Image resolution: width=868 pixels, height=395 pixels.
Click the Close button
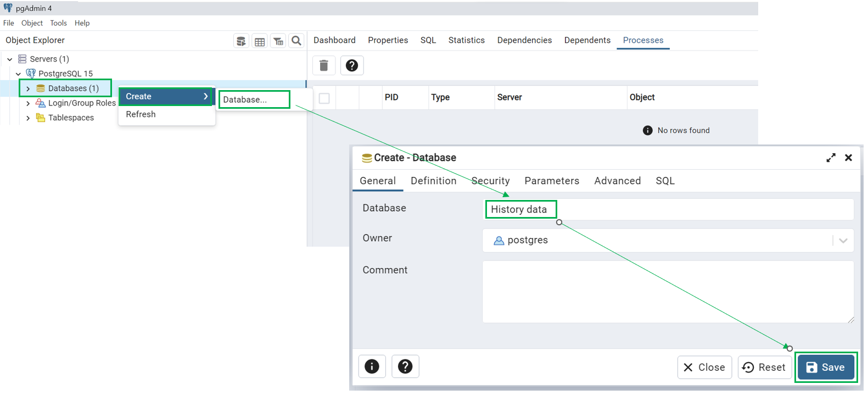point(705,367)
